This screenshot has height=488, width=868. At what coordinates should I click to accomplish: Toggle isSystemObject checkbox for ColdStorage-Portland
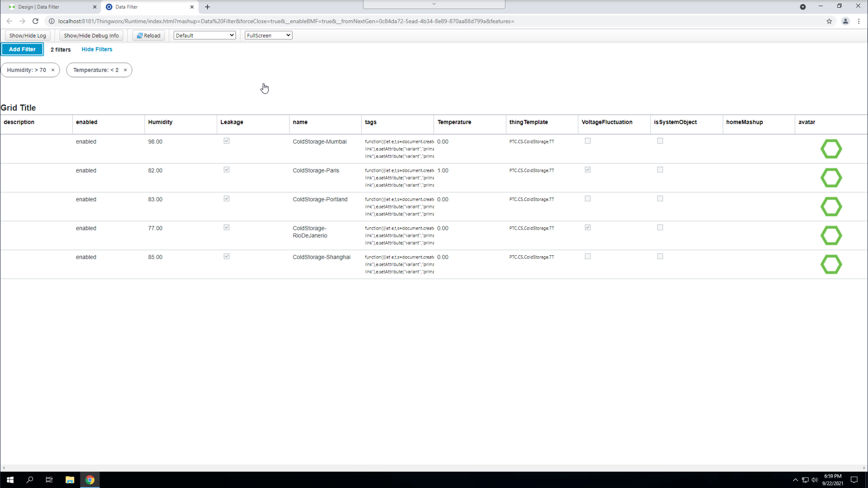click(x=660, y=199)
